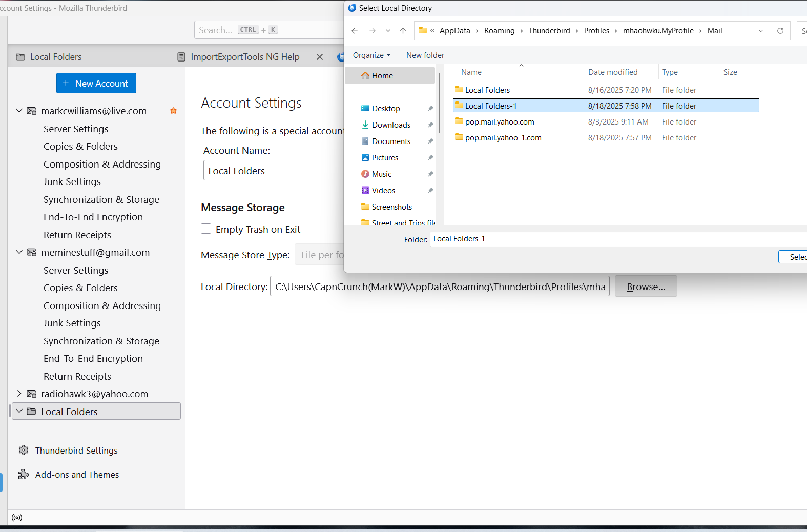Click the New Account button

pos(96,83)
